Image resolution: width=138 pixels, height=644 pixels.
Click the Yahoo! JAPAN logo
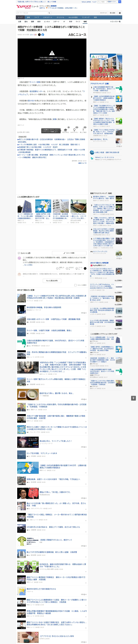click(x=24, y=7)
